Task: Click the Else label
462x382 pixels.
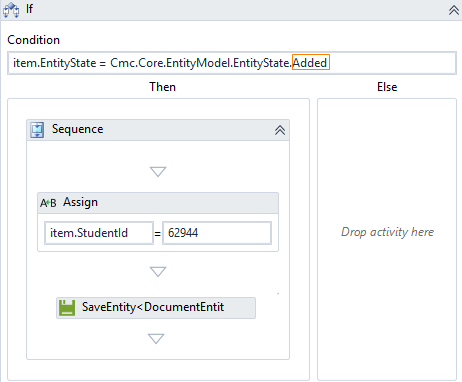Action: [x=387, y=87]
